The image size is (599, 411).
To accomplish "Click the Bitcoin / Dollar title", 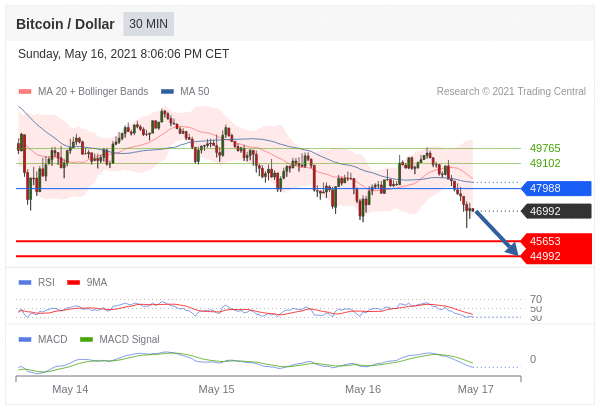I will (65, 24).
